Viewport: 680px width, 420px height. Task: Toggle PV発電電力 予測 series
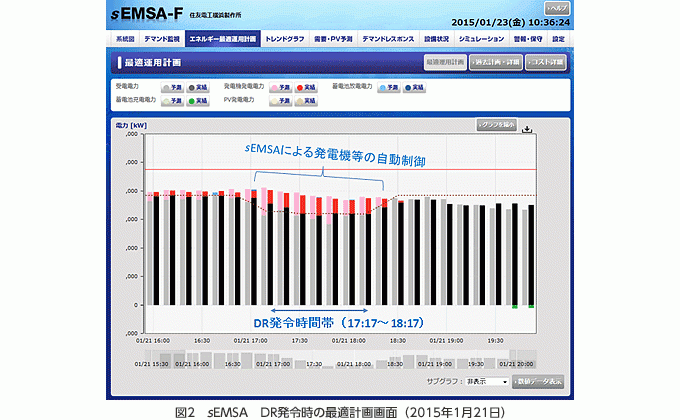pyautogui.click(x=281, y=101)
